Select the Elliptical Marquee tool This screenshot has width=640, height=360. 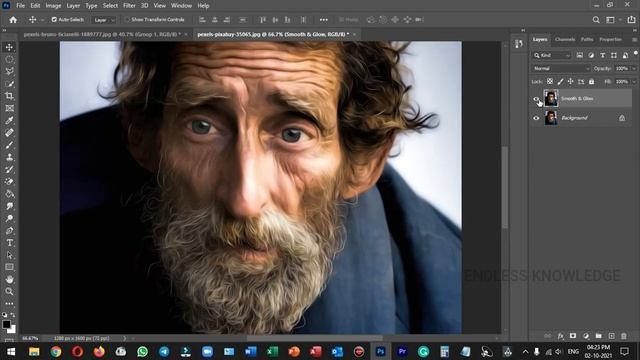(9, 60)
